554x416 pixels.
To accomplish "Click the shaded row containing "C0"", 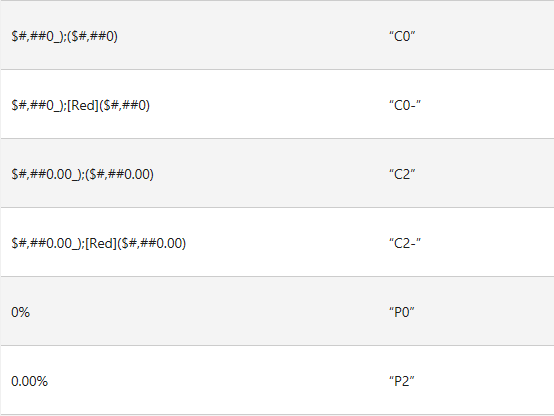I will point(277,35).
